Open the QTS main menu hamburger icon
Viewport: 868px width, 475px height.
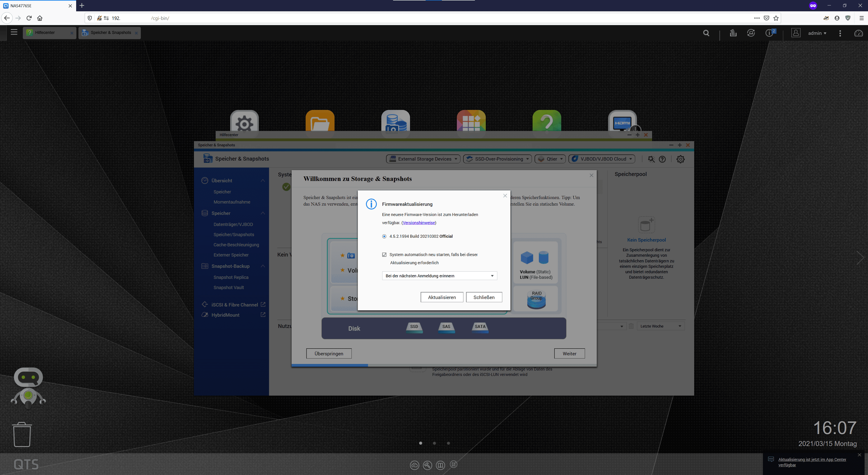pos(14,32)
